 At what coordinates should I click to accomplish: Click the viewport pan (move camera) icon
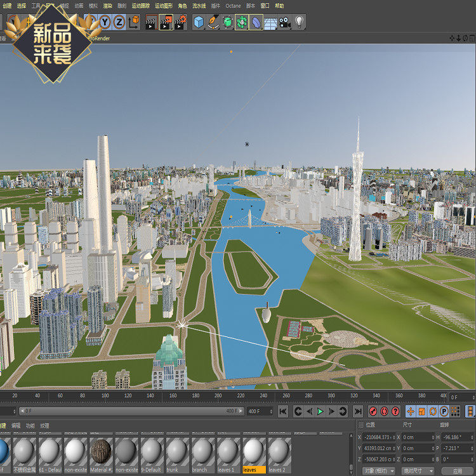coord(452,38)
